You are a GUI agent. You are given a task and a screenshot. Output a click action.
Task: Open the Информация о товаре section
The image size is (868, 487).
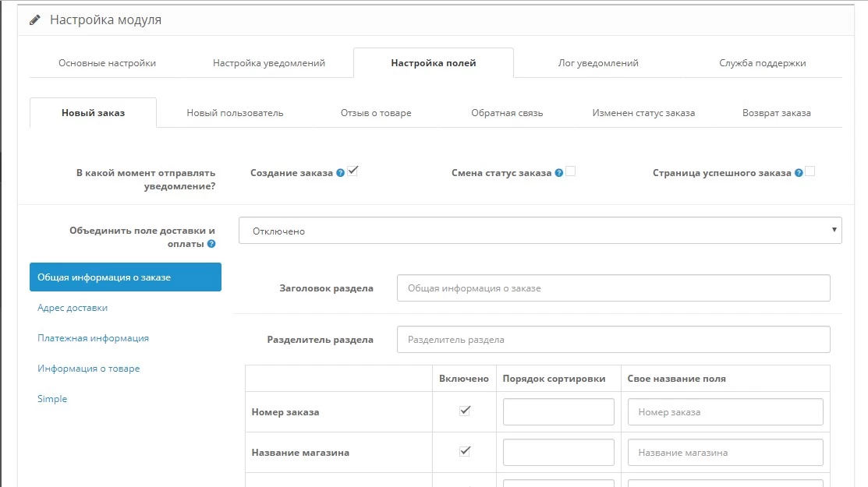tap(89, 369)
